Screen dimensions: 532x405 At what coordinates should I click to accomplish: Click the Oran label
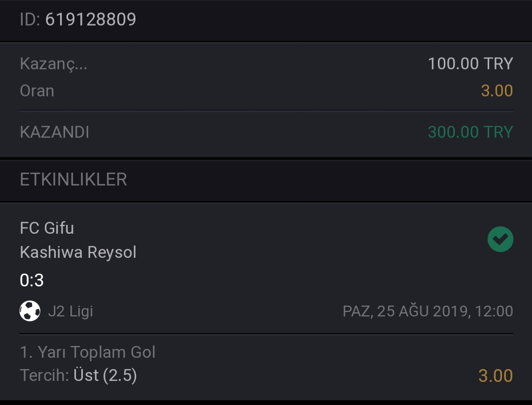click(37, 91)
